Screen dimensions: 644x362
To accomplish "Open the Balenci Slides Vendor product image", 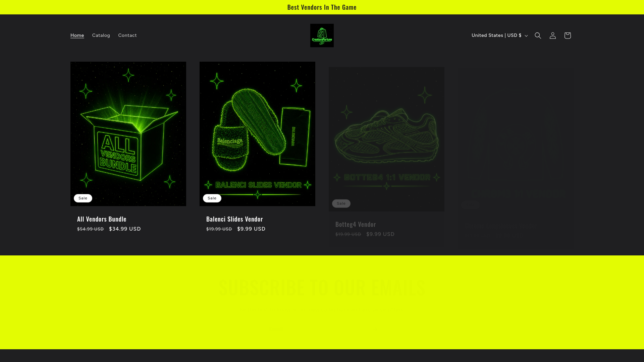I will click(257, 134).
